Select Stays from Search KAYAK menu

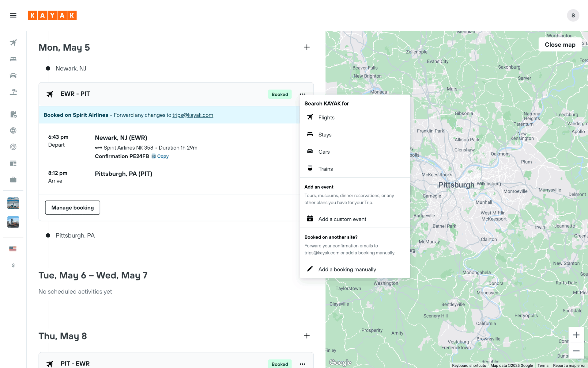coord(355,135)
